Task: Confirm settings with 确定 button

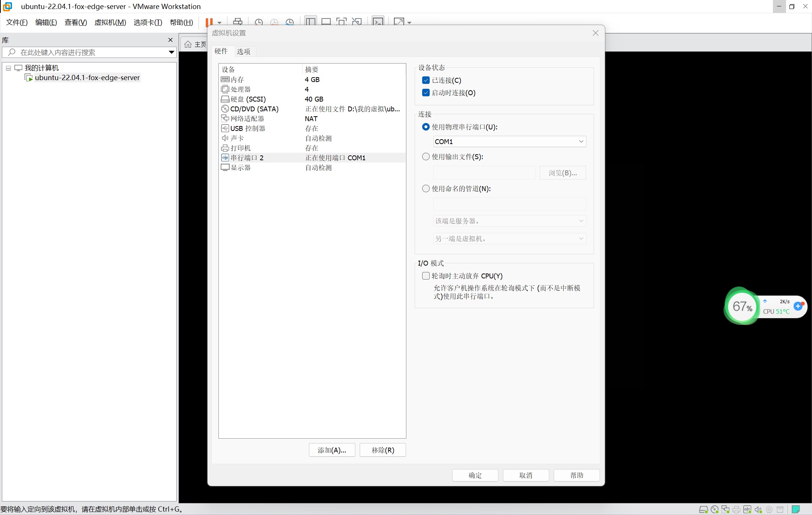Action: (x=475, y=475)
